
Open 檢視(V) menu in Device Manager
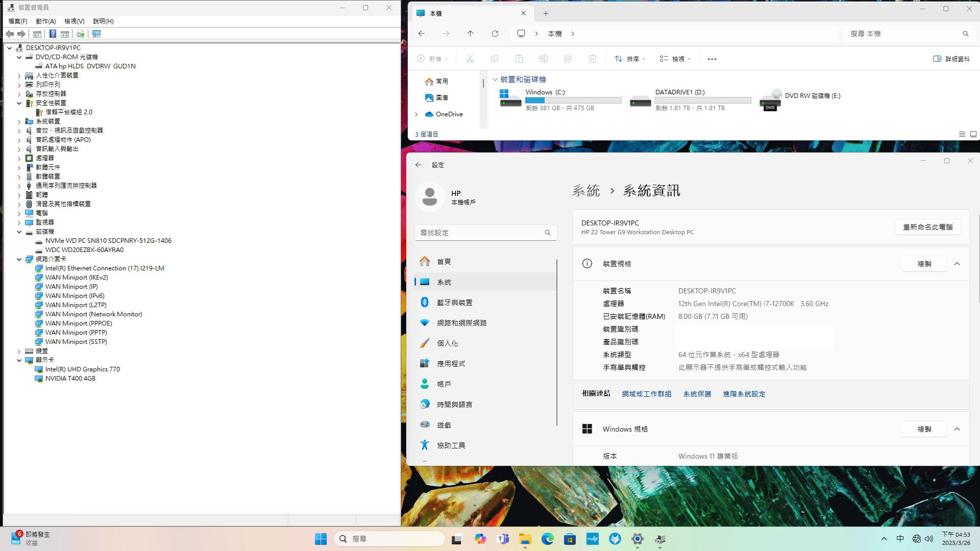tap(75, 21)
